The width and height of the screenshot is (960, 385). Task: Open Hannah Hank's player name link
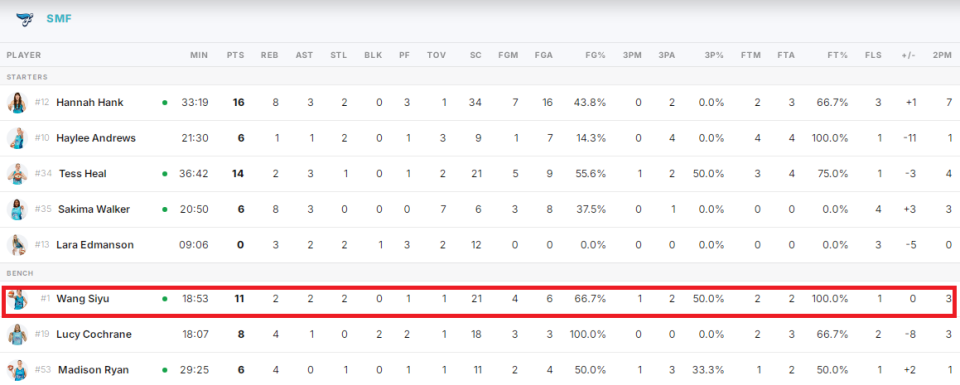[x=90, y=102]
